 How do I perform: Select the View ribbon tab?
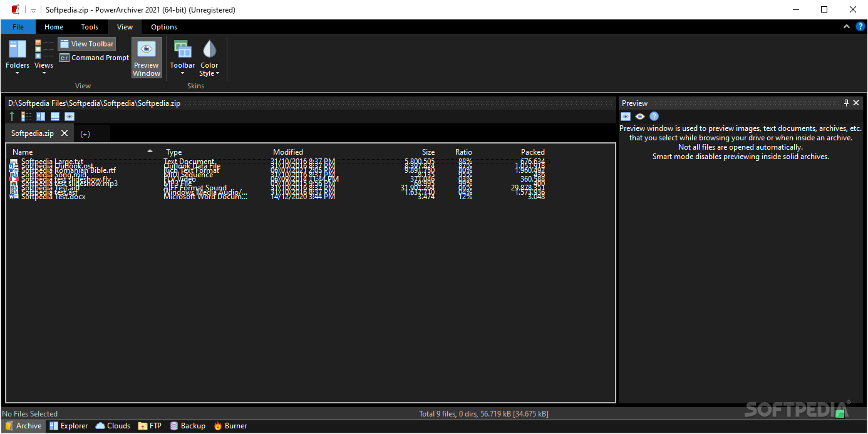[125, 27]
